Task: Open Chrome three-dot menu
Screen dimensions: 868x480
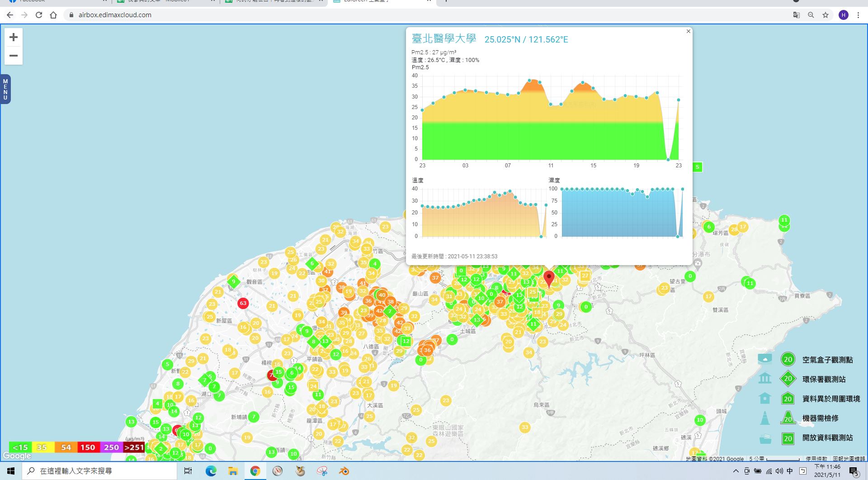Action: [x=858, y=15]
